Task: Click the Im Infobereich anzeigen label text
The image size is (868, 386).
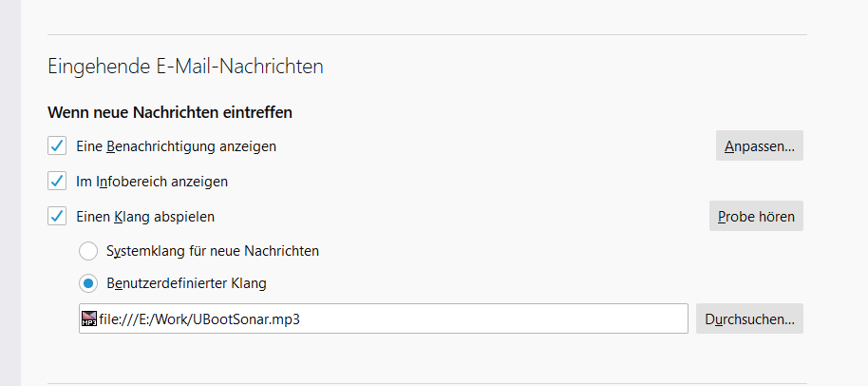Action: click(x=152, y=181)
